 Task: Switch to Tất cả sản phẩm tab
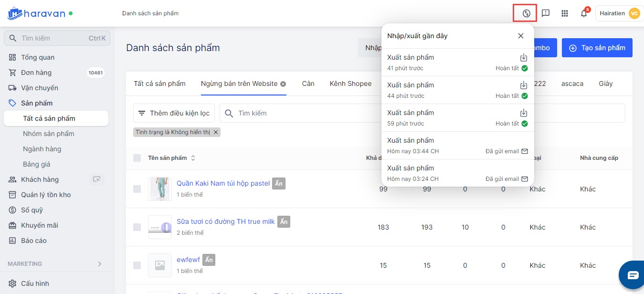[159, 84]
